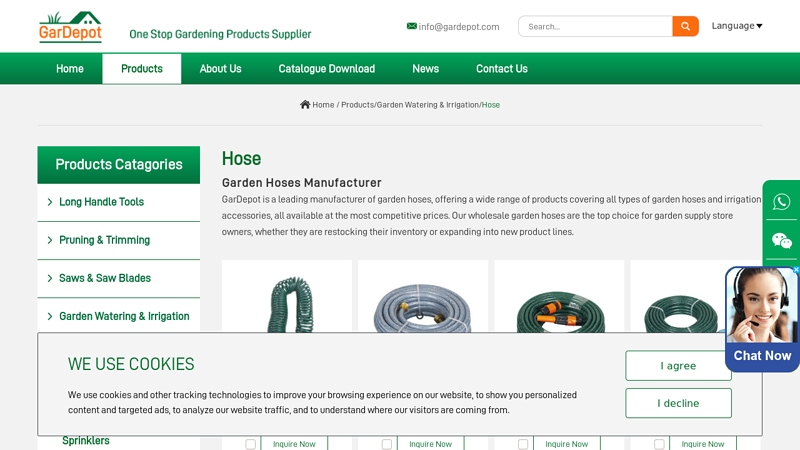Click the breadcrumb home icon
The image size is (800, 450).
coord(305,105)
